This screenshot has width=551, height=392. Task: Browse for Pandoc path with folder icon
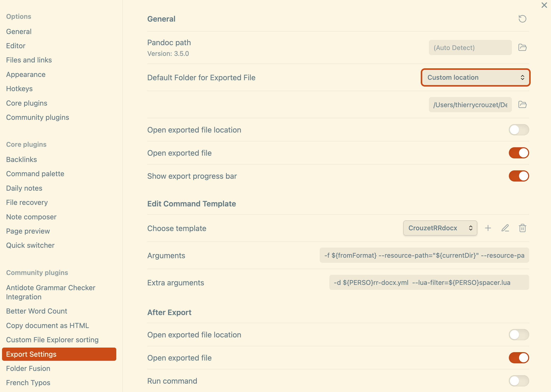pos(522,47)
